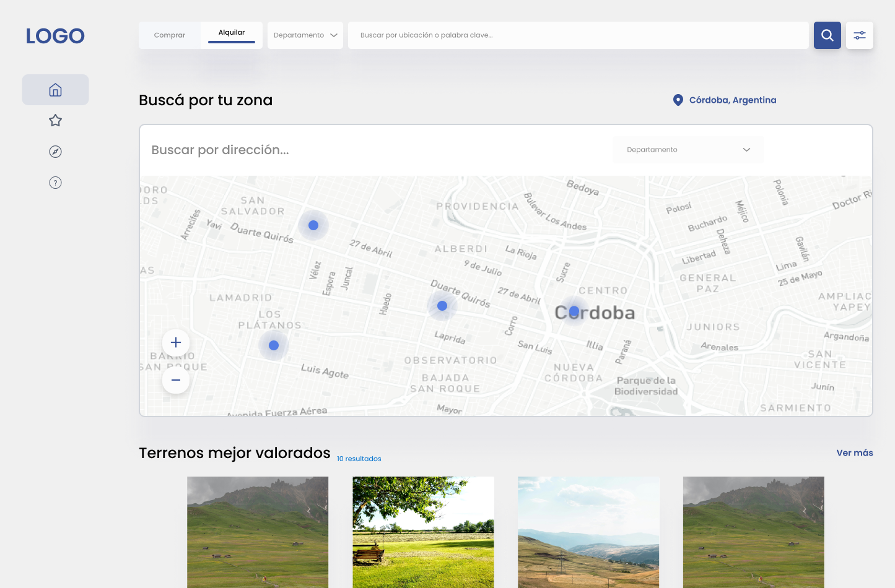Click the home icon in sidebar
This screenshot has height=588, width=895.
[55, 90]
